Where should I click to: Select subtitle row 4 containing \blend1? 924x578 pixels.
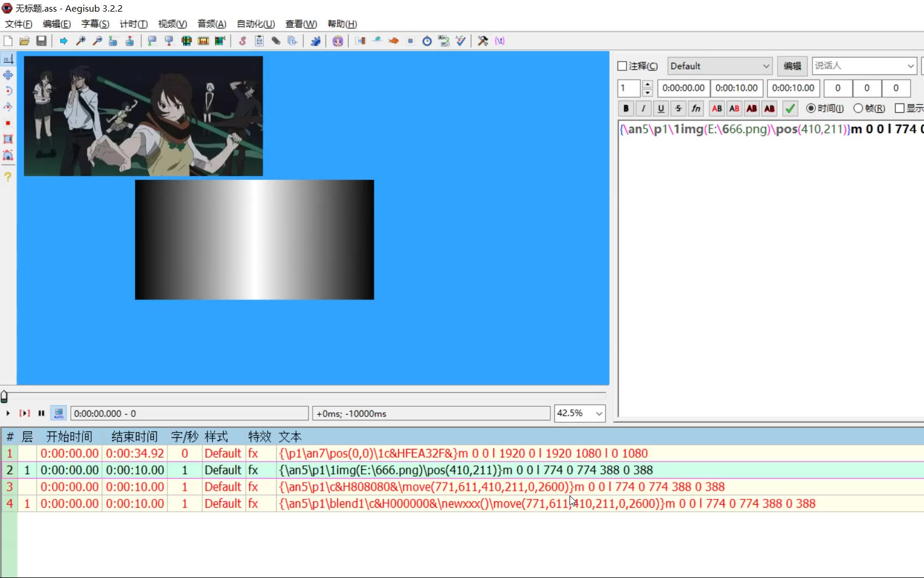tap(462, 504)
